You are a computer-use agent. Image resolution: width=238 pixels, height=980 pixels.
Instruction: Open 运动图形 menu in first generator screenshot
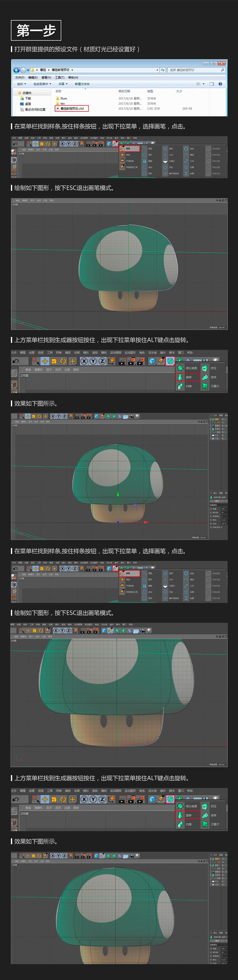click(130, 353)
